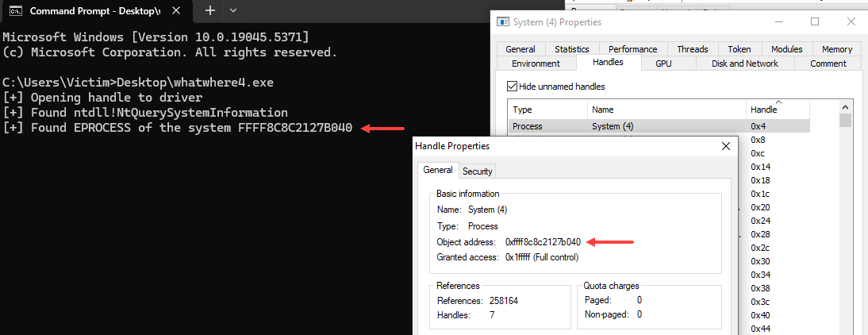Click Found ntdll!NtQuerySystemInformation output line
This screenshot has height=335, width=868.
click(x=145, y=113)
